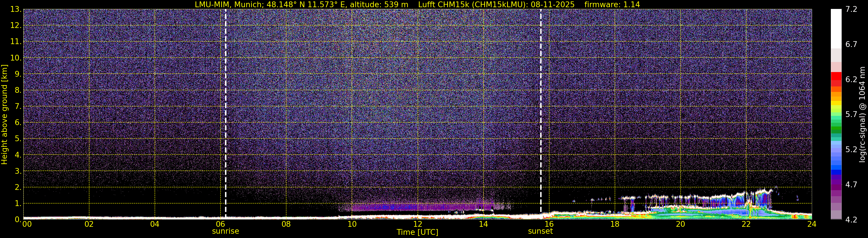
Task: Click the "00" tick on the time axis
Action: (x=27, y=224)
